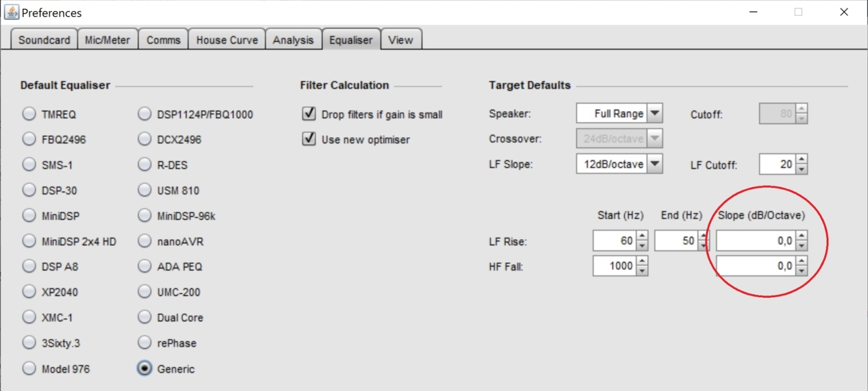This screenshot has height=391, width=868.
Task: Decrease the HF Fall start frequency
Action: (x=642, y=271)
